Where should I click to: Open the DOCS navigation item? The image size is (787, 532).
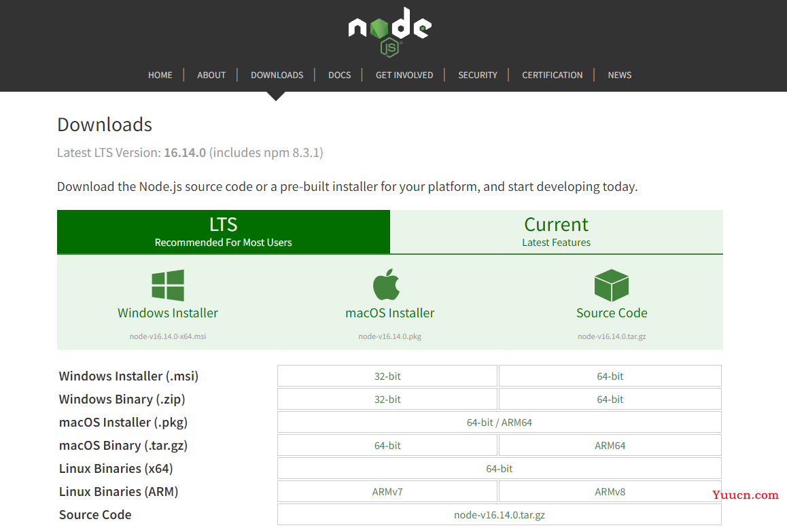tap(339, 75)
